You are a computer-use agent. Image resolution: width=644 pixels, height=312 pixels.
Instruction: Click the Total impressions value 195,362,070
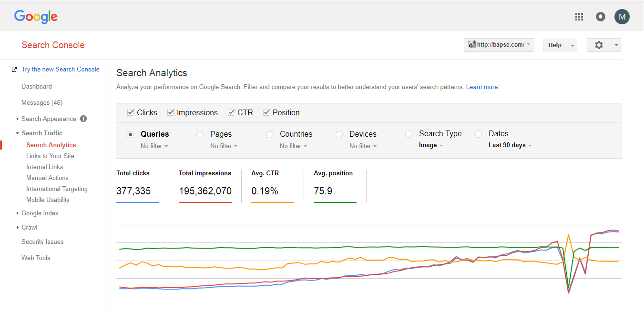(x=205, y=191)
